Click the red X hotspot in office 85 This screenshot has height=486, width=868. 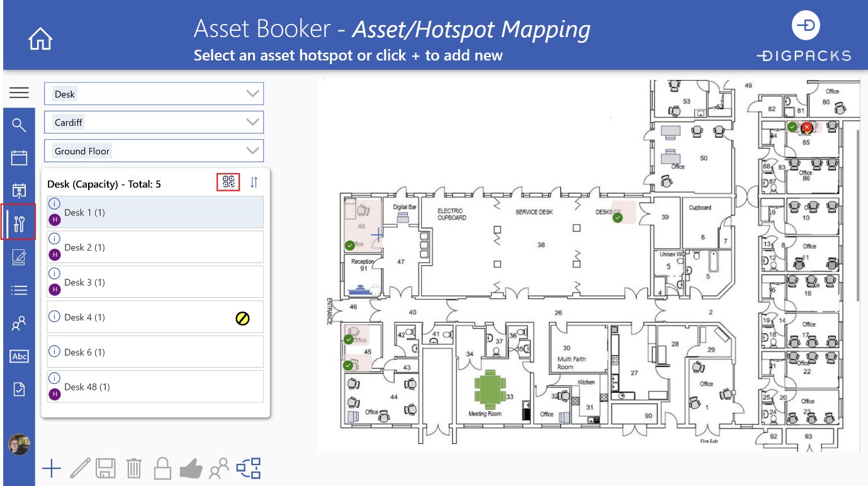tap(807, 127)
